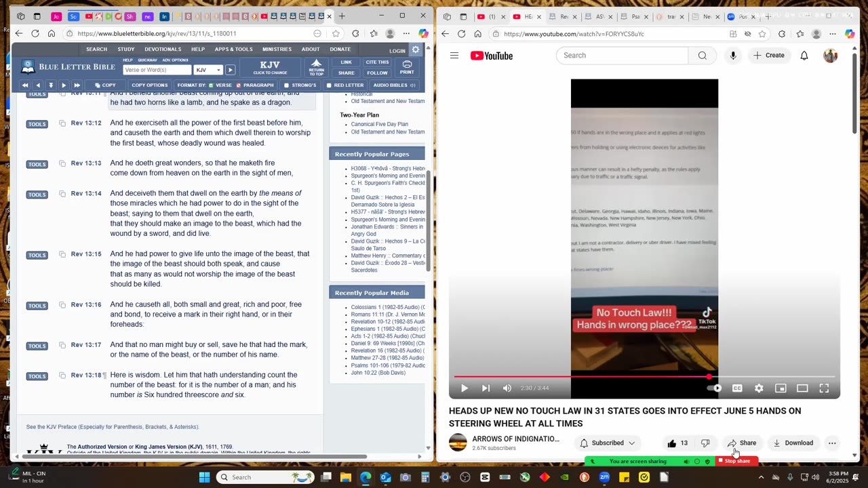
Task: Click the YouTube video progress bar
Action: 644,377
